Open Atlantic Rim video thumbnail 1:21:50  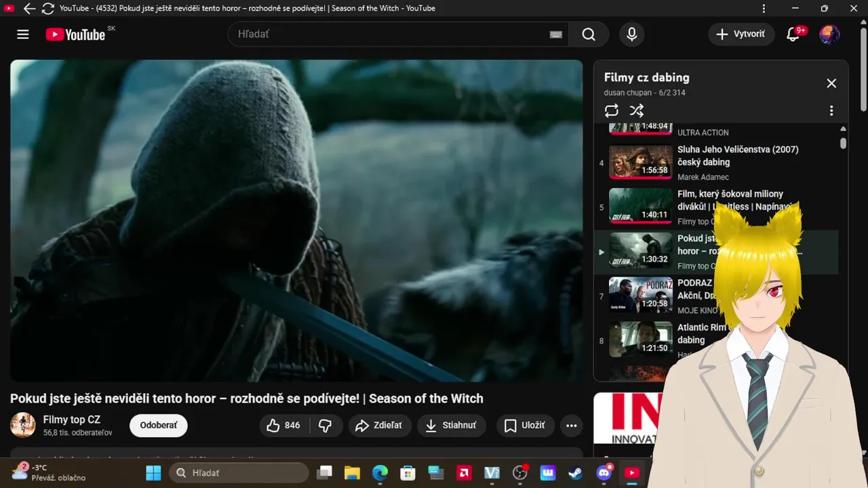[x=641, y=340]
